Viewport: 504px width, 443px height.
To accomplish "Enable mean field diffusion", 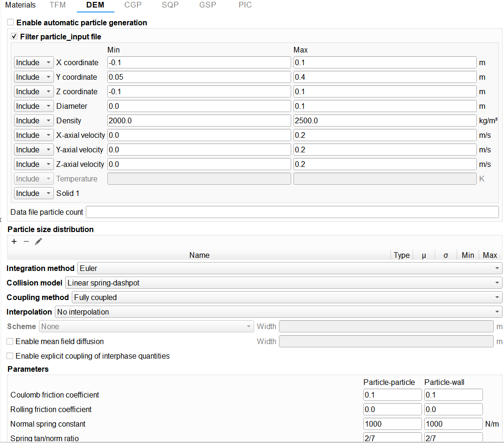I will click(10, 341).
